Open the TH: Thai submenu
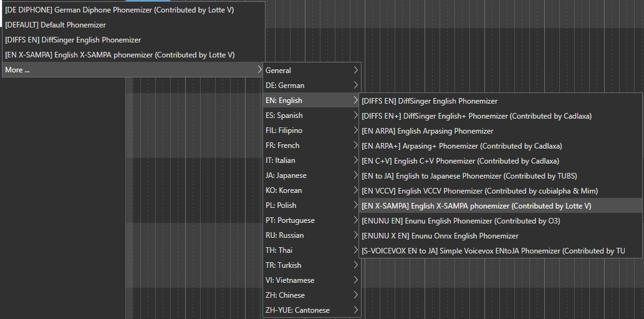 click(x=312, y=250)
